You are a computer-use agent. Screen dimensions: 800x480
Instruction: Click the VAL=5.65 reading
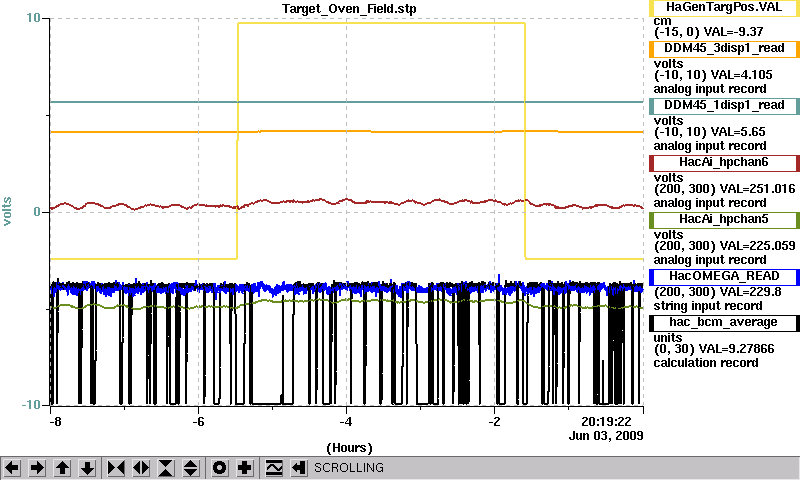[738, 132]
